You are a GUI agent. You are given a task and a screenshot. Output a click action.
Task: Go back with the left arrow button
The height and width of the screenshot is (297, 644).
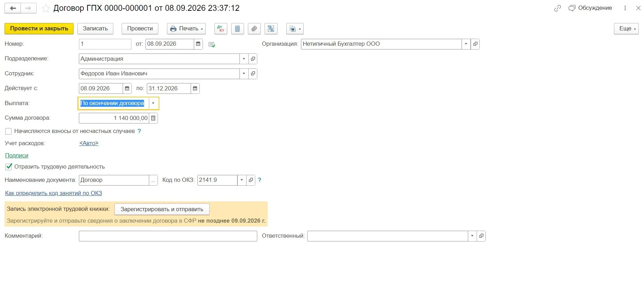tap(13, 8)
